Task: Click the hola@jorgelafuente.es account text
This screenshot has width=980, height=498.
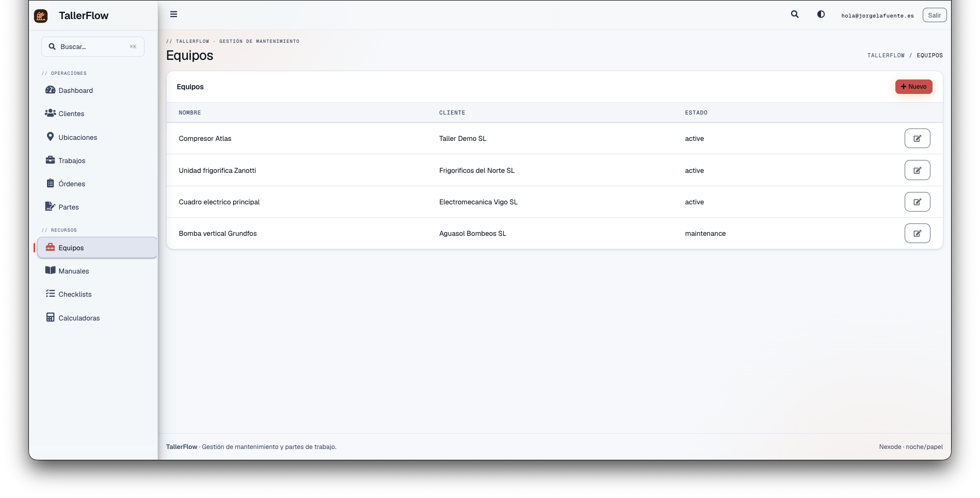Action: pos(877,15)
